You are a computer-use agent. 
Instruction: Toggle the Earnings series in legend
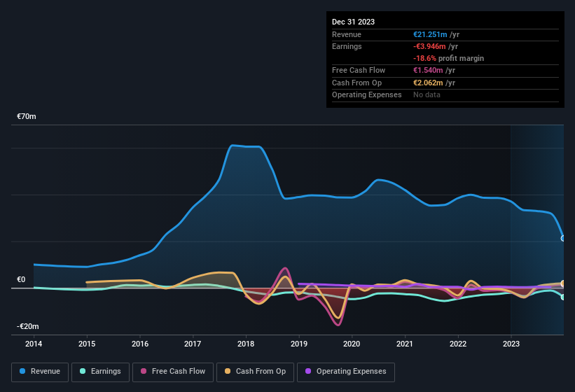coord(99,372)
